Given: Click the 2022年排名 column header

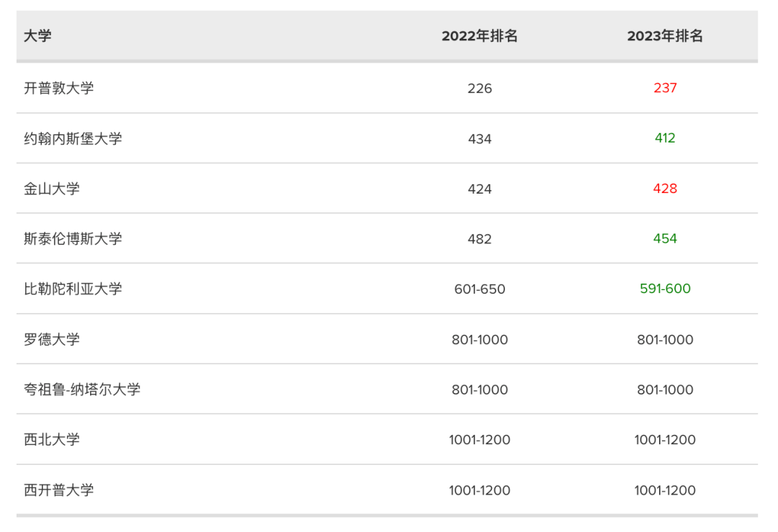Looking at the screenshot, I should pyautogui.click(x=480, y=36).
